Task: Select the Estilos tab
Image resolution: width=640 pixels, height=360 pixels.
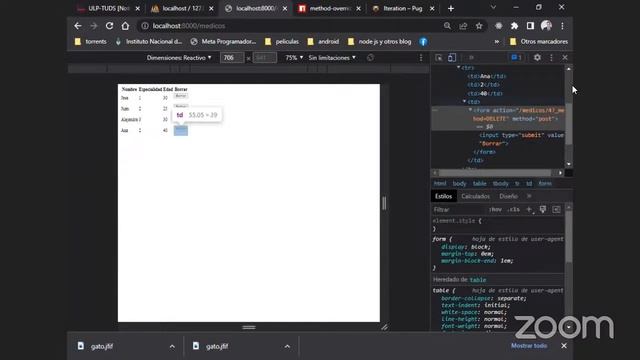Action: coord(443,196)
